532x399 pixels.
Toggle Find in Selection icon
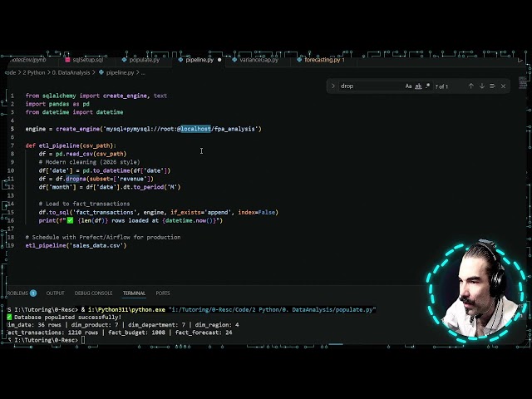493,86
